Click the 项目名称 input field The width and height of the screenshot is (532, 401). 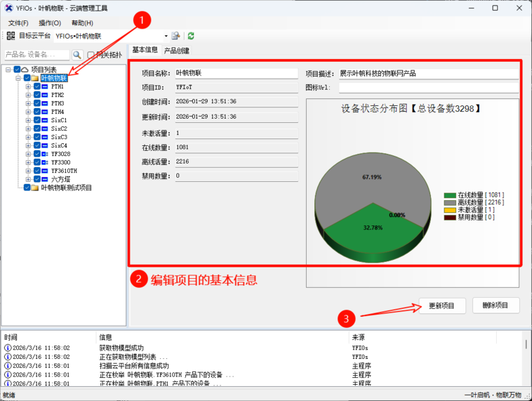pos(237,73)
